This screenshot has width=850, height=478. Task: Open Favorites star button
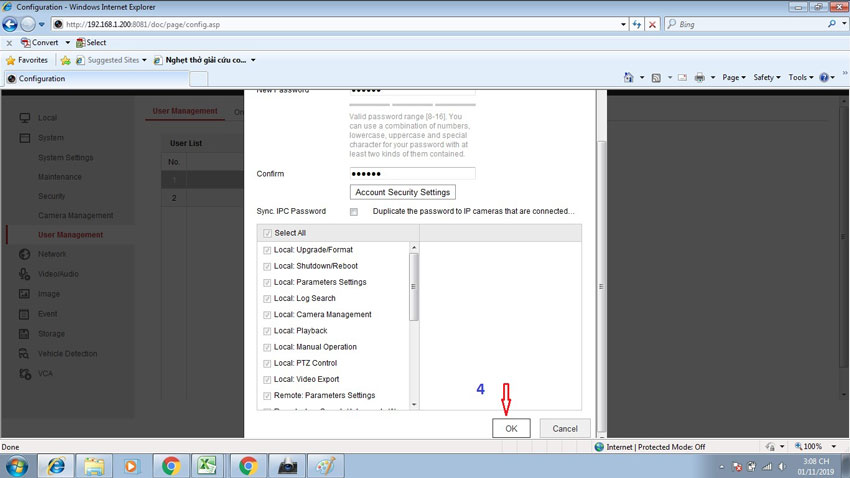[26, 60]
